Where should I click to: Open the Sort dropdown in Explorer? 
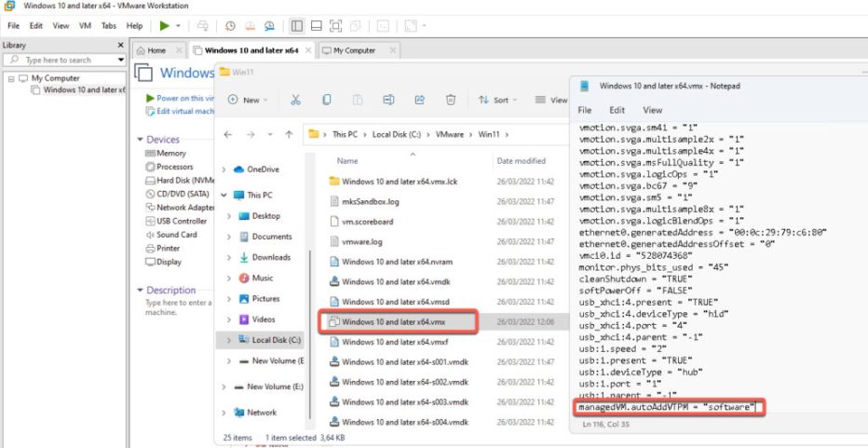(x=497, y=100)
